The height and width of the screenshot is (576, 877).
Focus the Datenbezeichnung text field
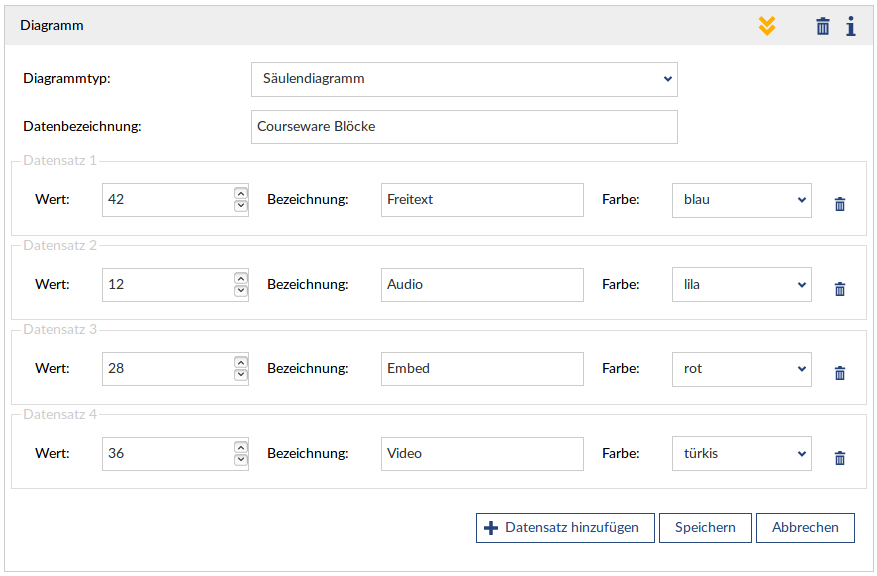[464, 127]
